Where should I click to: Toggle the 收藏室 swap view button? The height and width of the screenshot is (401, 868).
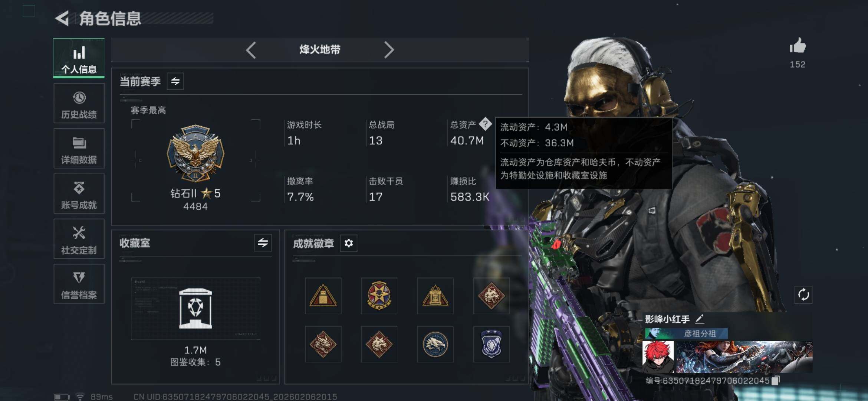coord(263,243)
